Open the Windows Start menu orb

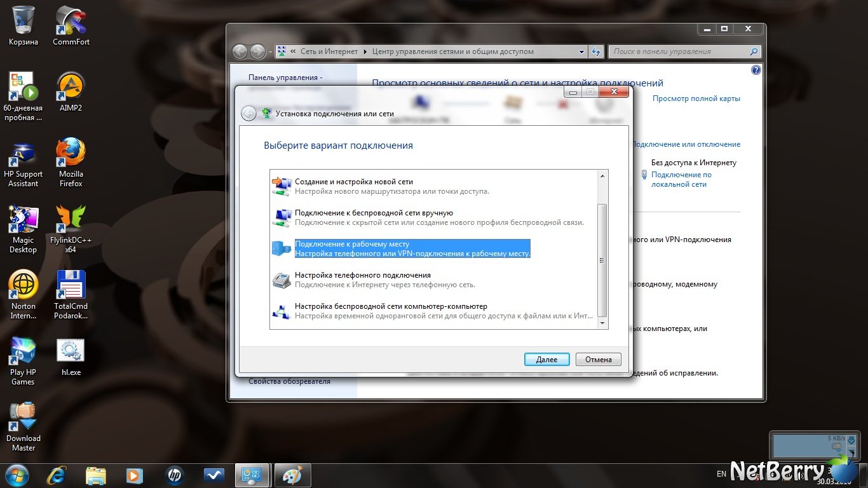[16, 474]
